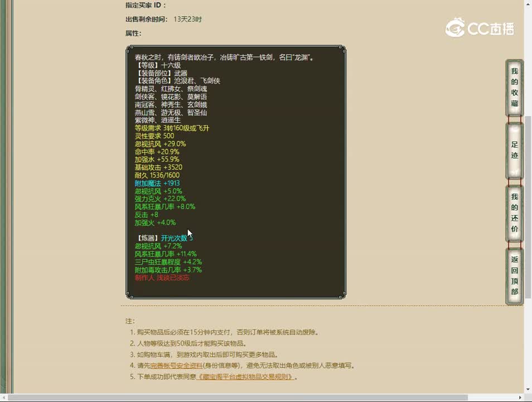Select the text 反击 +8
The image size is (532, 402).
146,215
